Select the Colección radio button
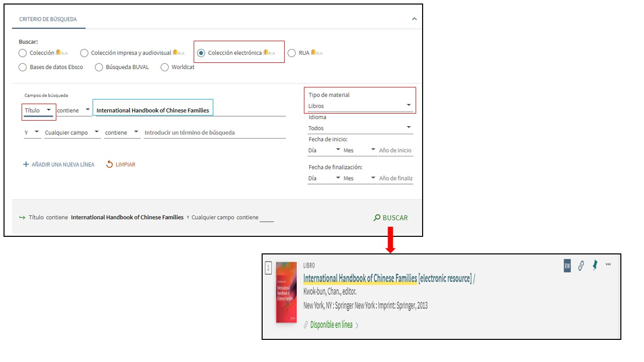Viewport: 644px width, 362px height. click(x=23, y=53)
